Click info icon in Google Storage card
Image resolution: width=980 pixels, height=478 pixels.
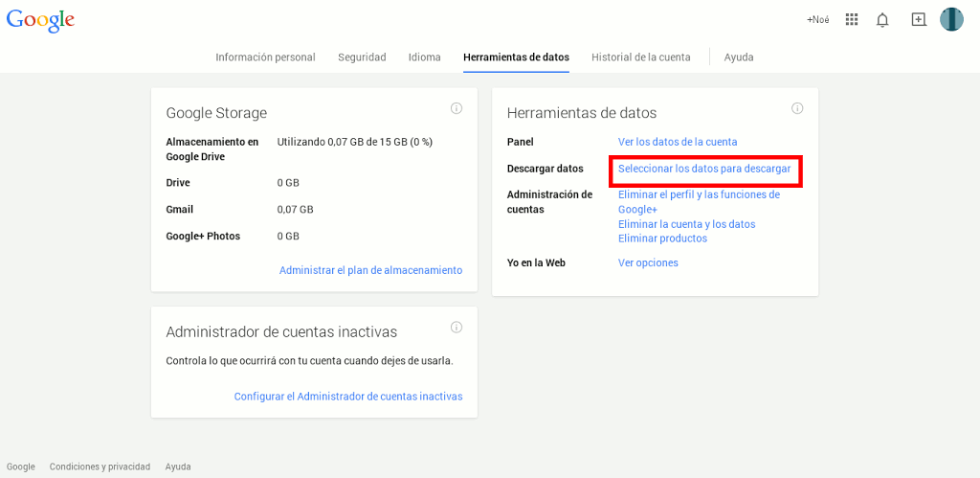457,108
